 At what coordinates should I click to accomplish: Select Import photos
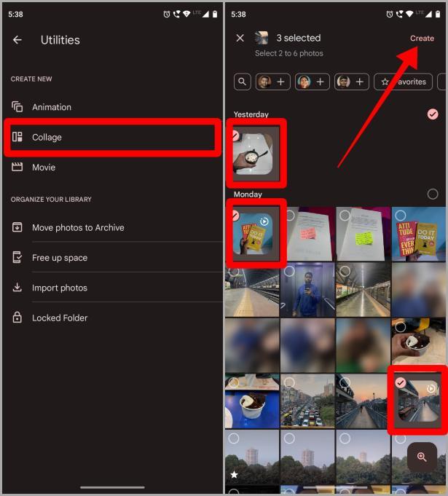(113, 288)
